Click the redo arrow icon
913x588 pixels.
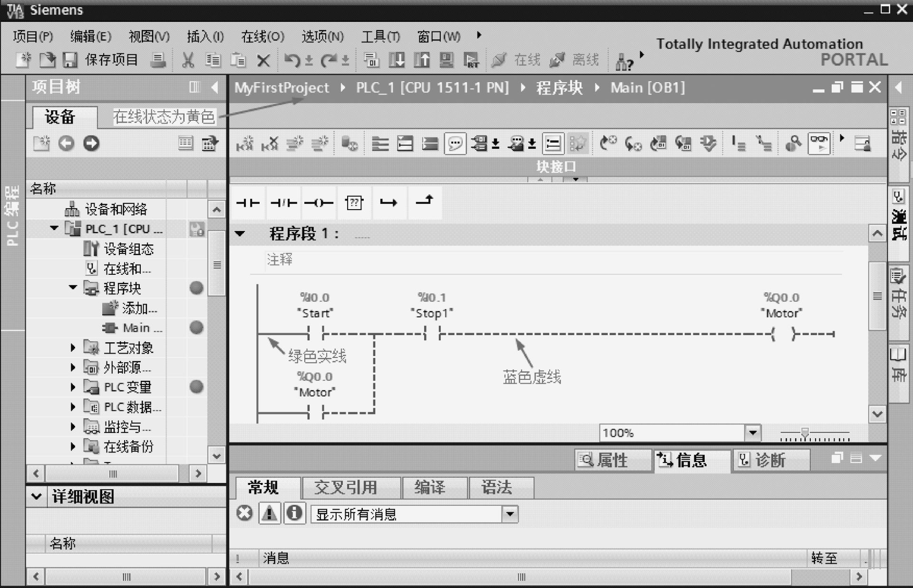(328, 60)
